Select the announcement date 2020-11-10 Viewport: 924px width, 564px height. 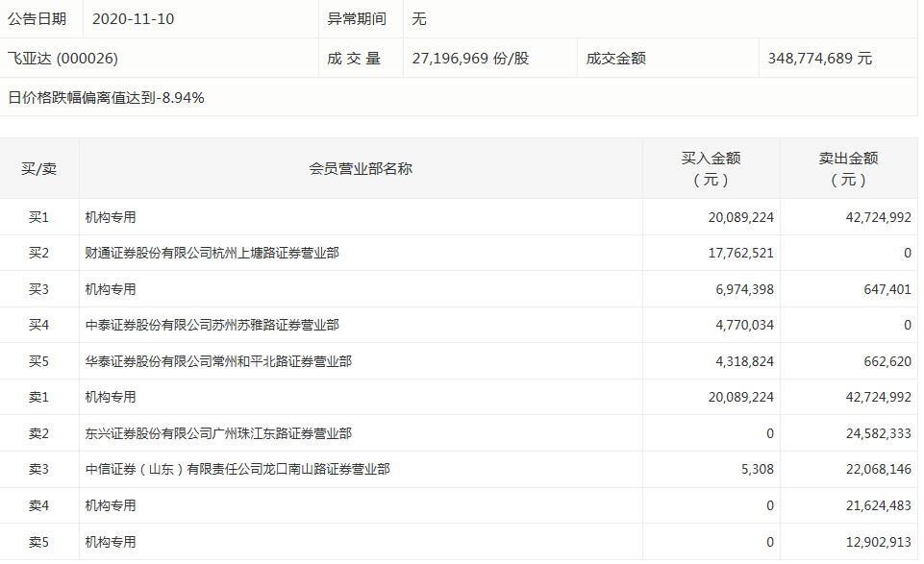(x=134, y=19)
